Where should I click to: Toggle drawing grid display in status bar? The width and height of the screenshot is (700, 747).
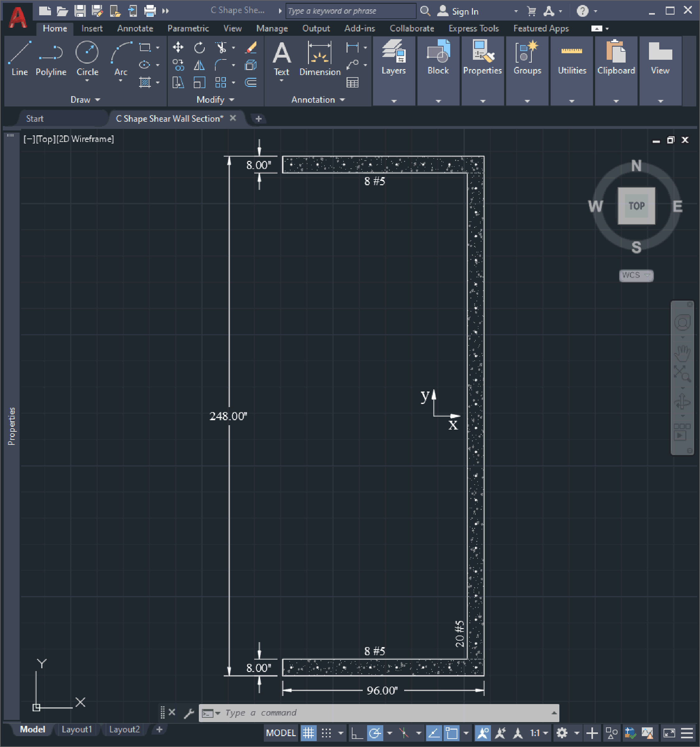pyautogui.click(x=308, y=733)
